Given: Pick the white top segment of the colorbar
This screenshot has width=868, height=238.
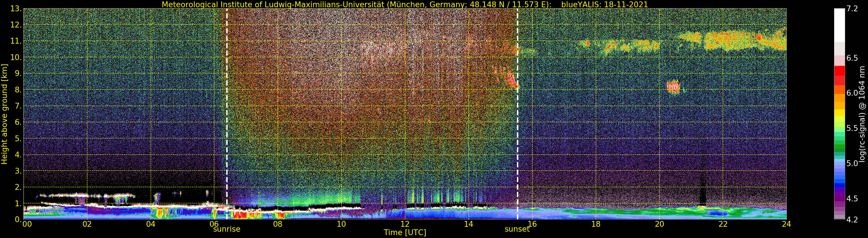Looking at the screenshot, I should coord(839,25).
